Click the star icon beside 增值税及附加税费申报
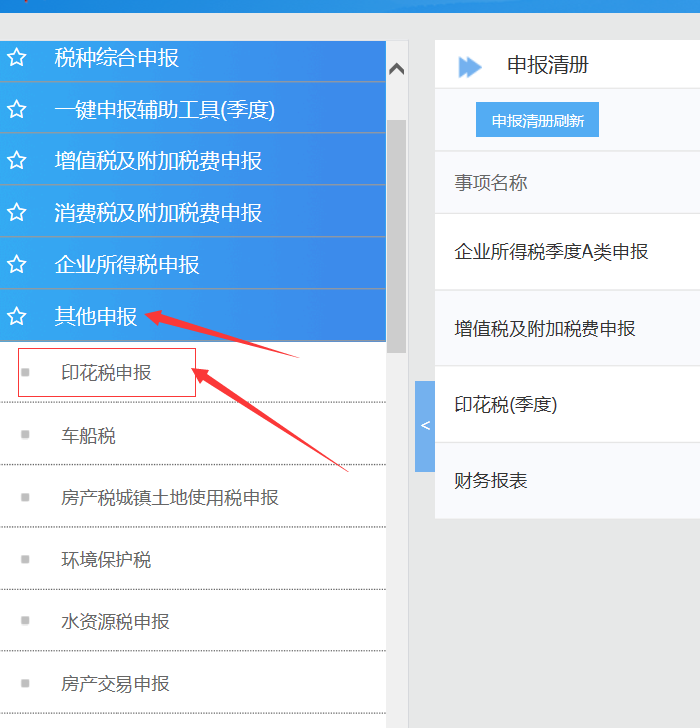 pos(17,160)
